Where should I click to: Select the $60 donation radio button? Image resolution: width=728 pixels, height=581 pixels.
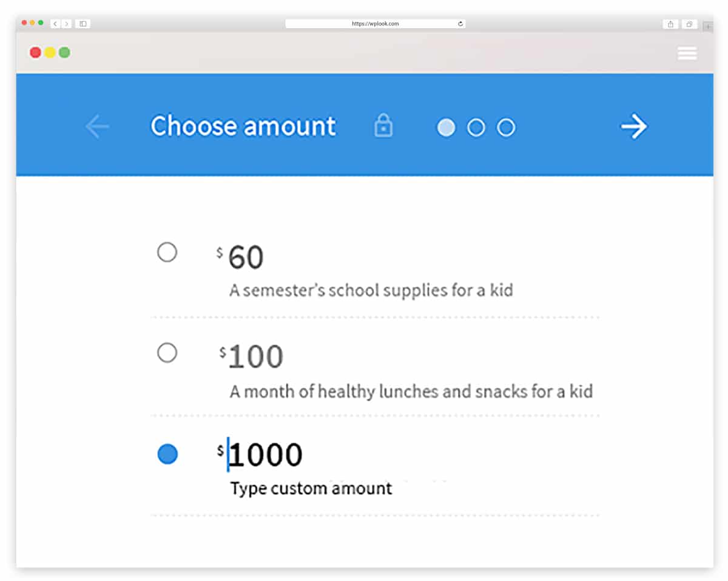pos(167,252)
